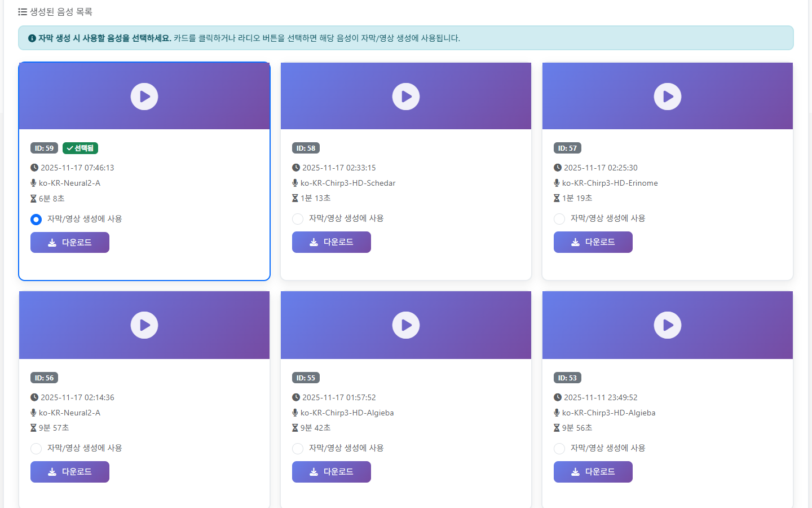812x508 pixels.
Task: Click the clock icon beside 2025-11-17 01:57:52
Action: pyautogui.click(x=296, y=397)
